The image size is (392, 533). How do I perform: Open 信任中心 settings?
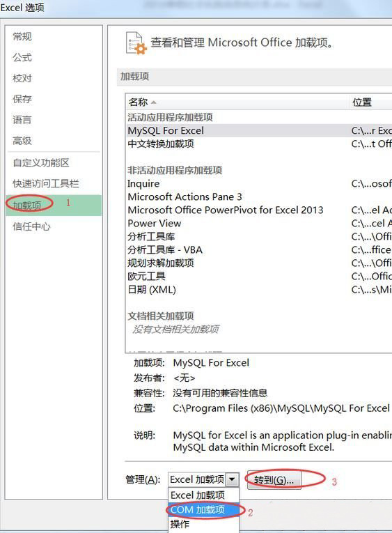click(54, 226)
